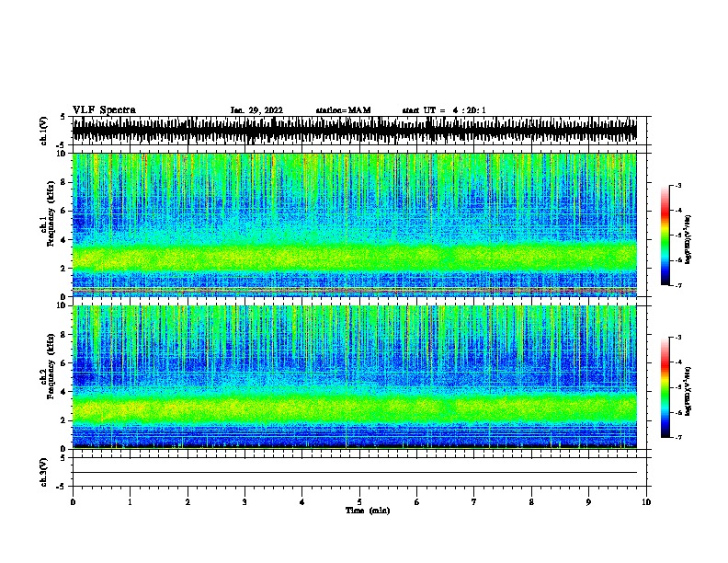Click time axis tick label "1"
Viewport: 728px width, 563px height.
130,502
